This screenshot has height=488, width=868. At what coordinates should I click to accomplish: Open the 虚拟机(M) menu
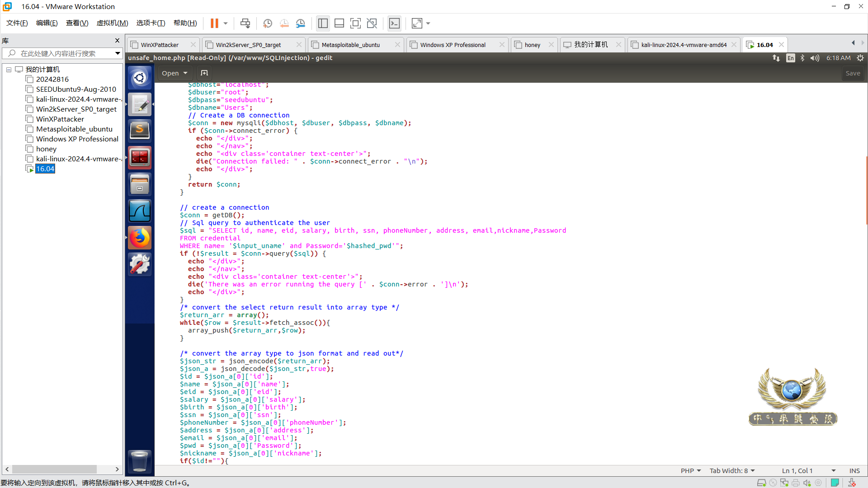click(x=112, y=23)
